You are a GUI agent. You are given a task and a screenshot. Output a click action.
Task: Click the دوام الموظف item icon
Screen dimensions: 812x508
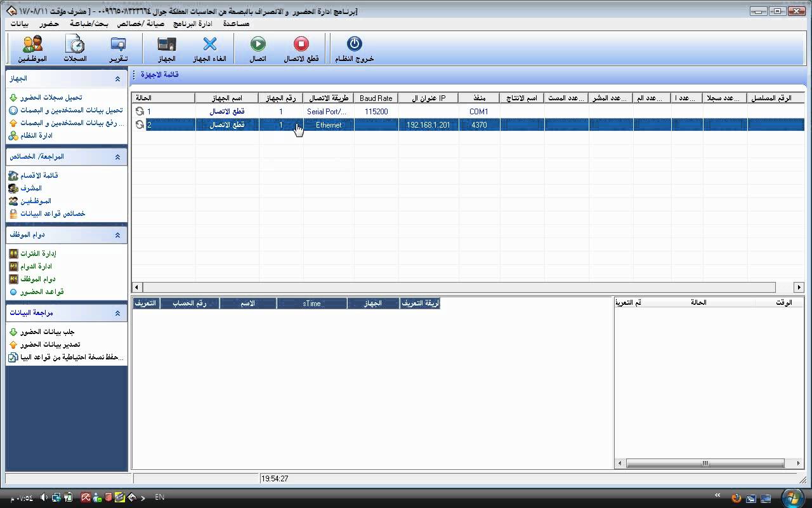[13, 279]
